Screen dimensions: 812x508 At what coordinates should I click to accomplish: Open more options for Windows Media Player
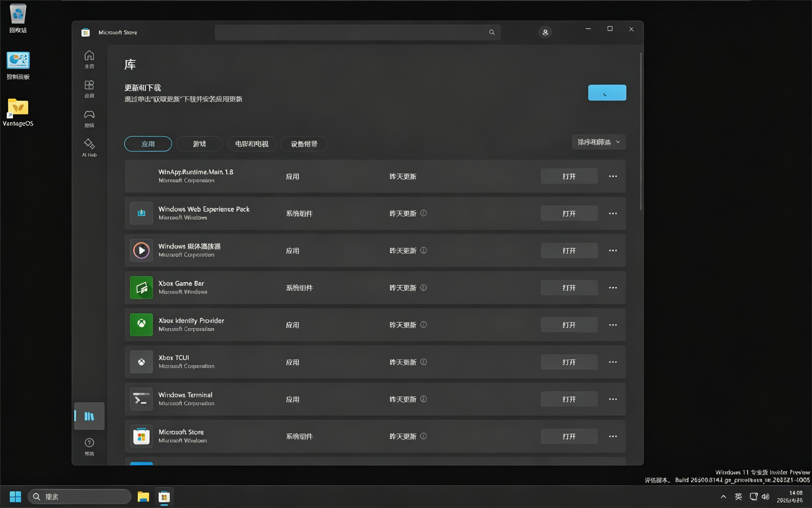pyautogui.click(x=613, y=251)
